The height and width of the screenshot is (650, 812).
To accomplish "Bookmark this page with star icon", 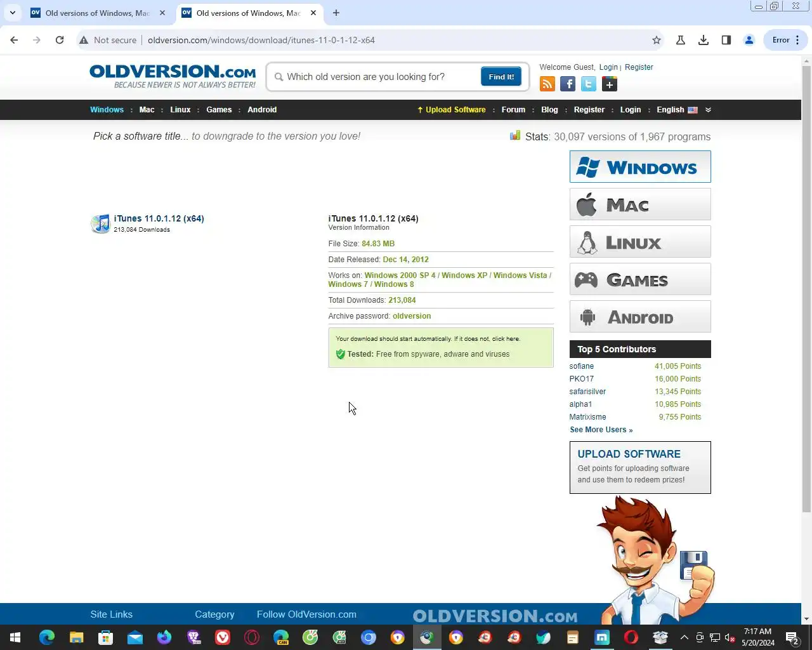I will (657, 40).
